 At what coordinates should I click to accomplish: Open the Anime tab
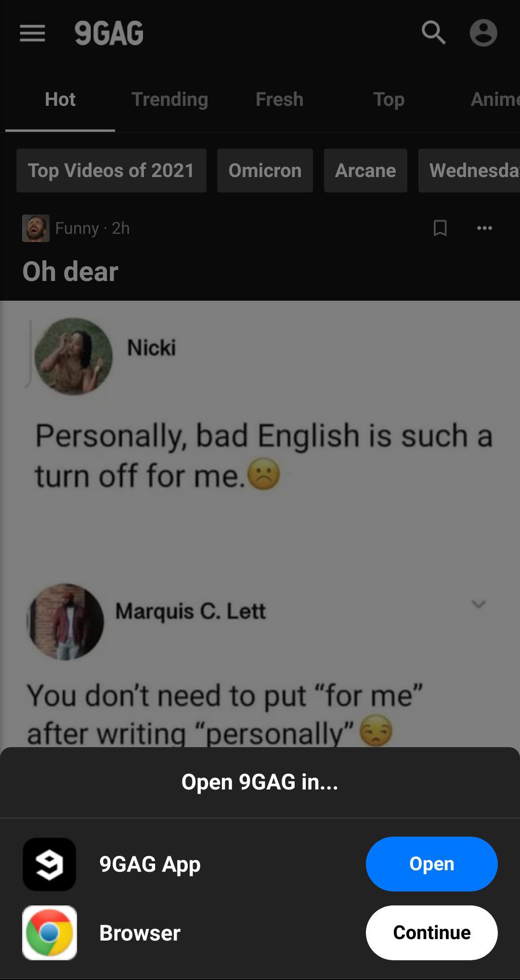(495, 99)
